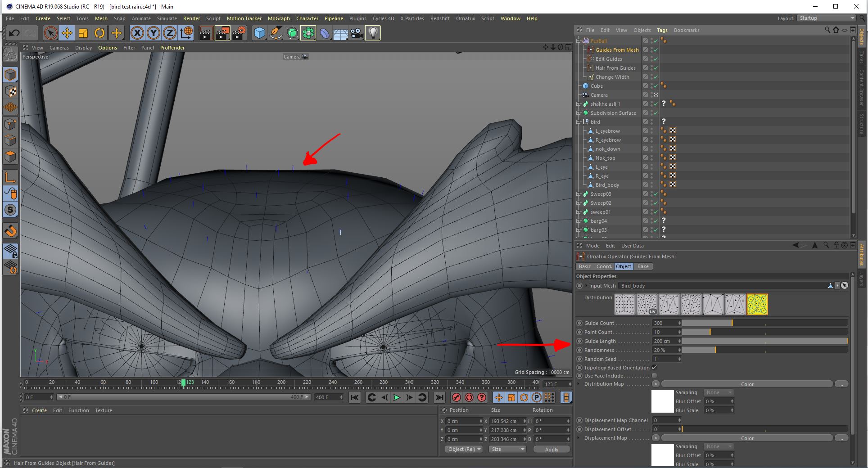This screenshot has width=868, height=468.
Task: Select the Move tool in the toolbar
Action: tap(67, 33)
